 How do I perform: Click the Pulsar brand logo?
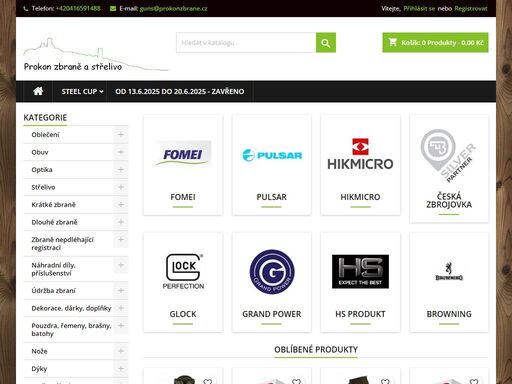(x=272, y=155)
